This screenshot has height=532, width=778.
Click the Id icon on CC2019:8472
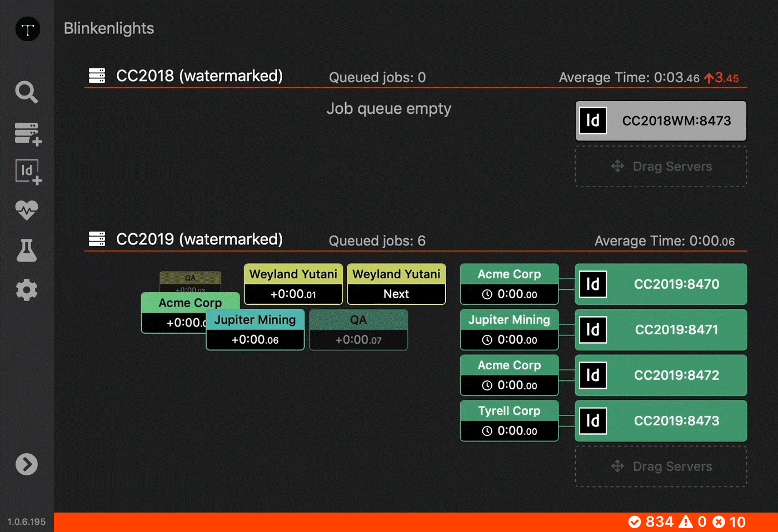593,375
